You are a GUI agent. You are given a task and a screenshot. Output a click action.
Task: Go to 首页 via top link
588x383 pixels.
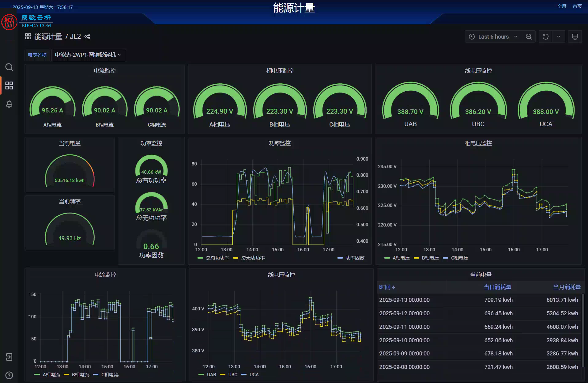pyautogui.click(x=577, y=6)
